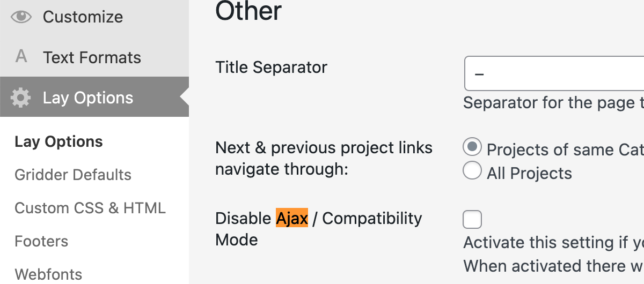The image size is (644, 284).
Task: Enable the Disable Ajax / Compatibility Mode checkbox
Action: [472, 219]
